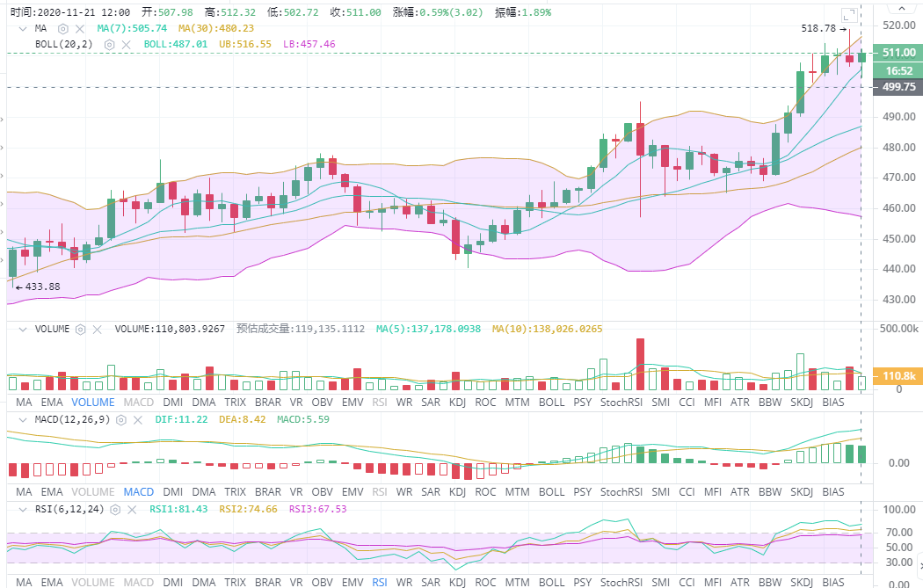This screenshot has width=923, height=588.
Task: Switch to the KDJ indicator tab
Action: click(456, 403)
